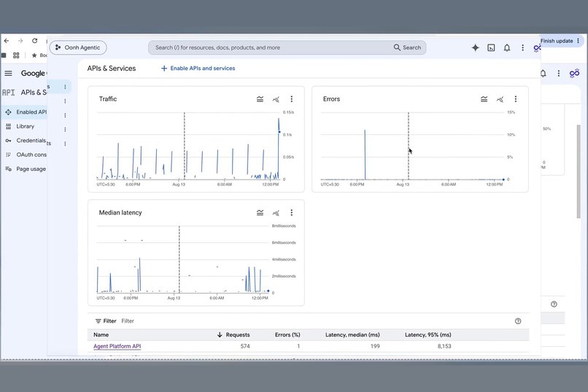This screenshot has width=588, height=392.
Task: Open OAuth consent sidebar item
Action: click(x=25, y=155)
